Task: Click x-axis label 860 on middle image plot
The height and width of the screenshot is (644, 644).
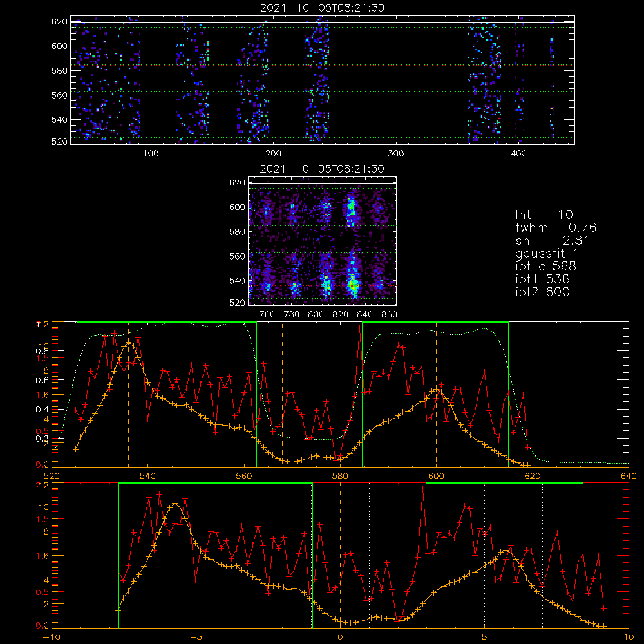Action: [x=390, y=315]
